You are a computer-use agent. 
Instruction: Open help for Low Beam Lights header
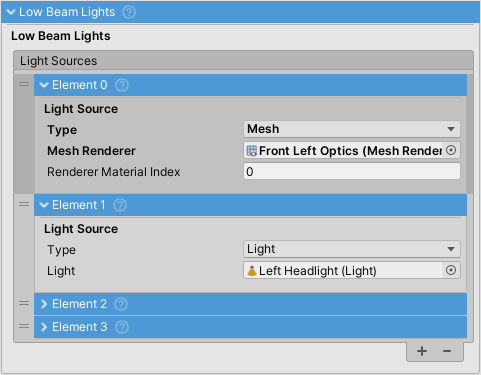(129, 12)
